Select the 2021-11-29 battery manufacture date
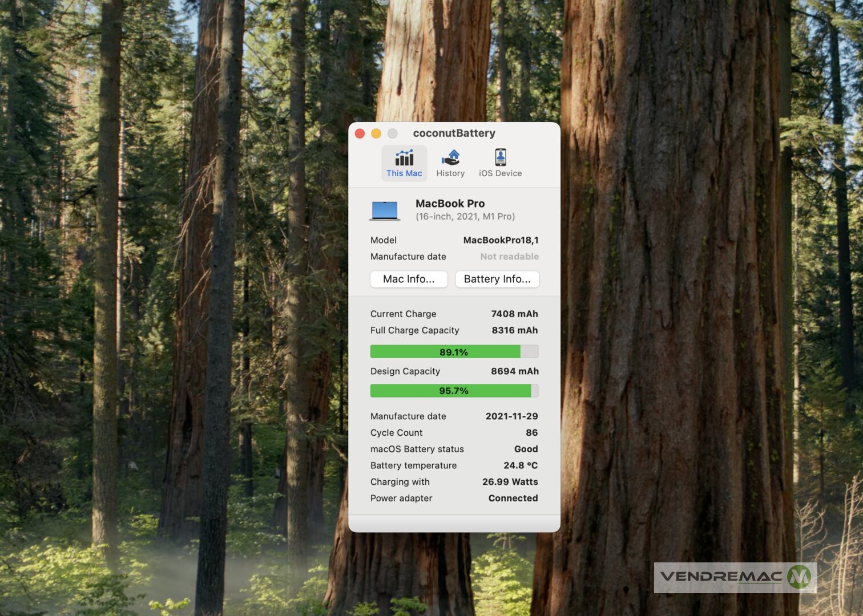The height and width of the screenshot is (616, 863). pos(511,416)
